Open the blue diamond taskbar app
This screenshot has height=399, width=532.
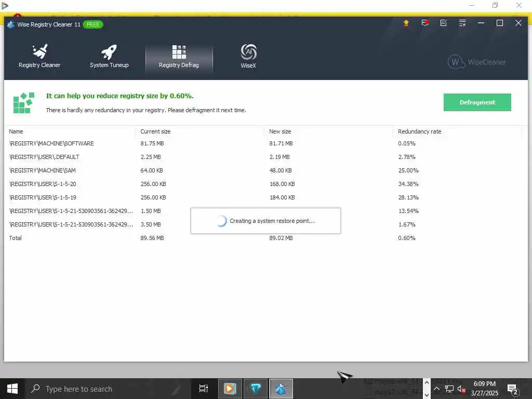pos(256,389)
